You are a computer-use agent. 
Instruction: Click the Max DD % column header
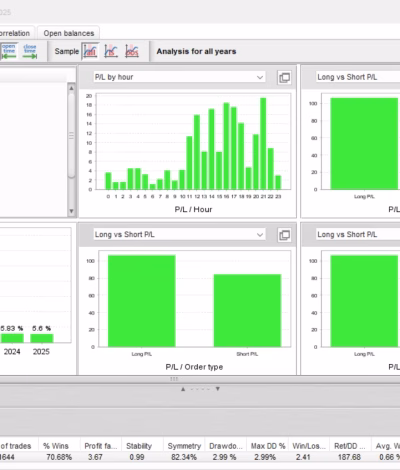click(x=268, y=446)
